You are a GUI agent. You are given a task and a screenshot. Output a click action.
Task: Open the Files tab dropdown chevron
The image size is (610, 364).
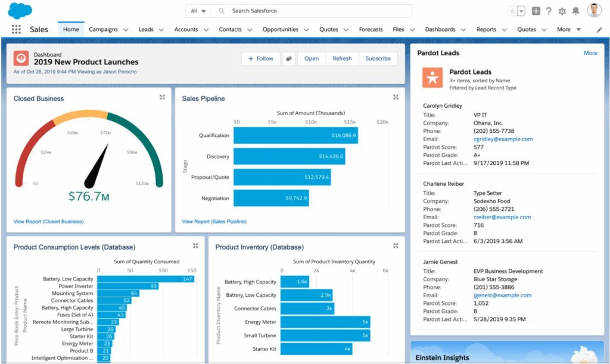pyautogui.click(x=412, y=30)
